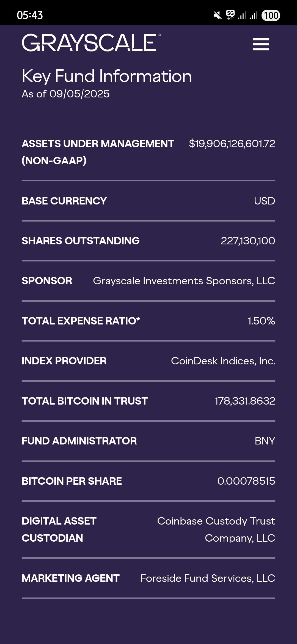The height and width of the screenshot is (644, 297).
Task: Select the Assets Under Management dollar value
Action: pyautogui.click(x=232, y=144)
